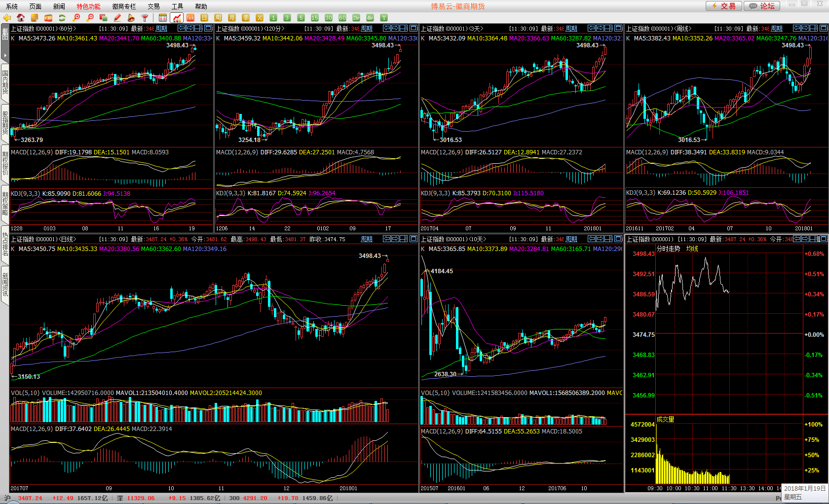Open the F10 company info icon
The height and width of the screenshot is (504, 829).
tap(48, 18)
